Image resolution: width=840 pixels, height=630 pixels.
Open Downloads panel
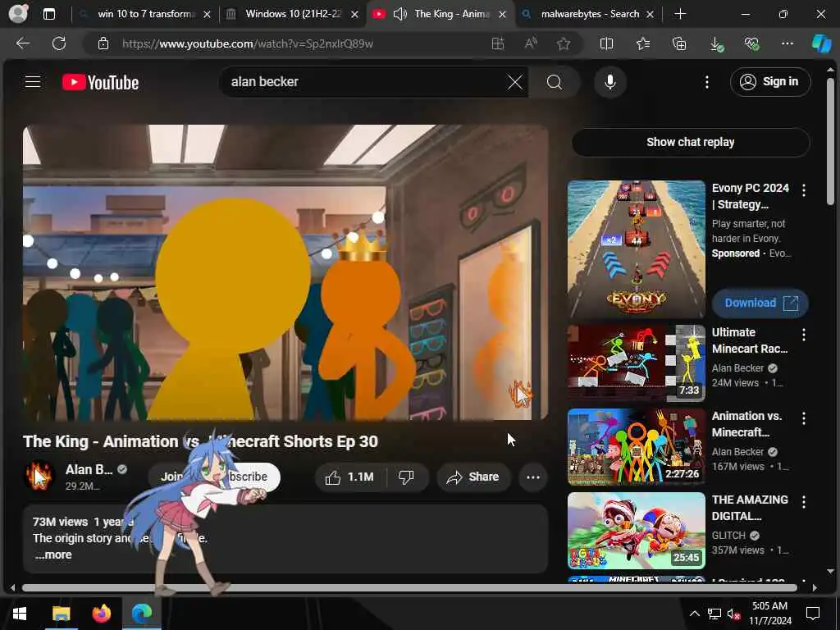pos(716,43)
